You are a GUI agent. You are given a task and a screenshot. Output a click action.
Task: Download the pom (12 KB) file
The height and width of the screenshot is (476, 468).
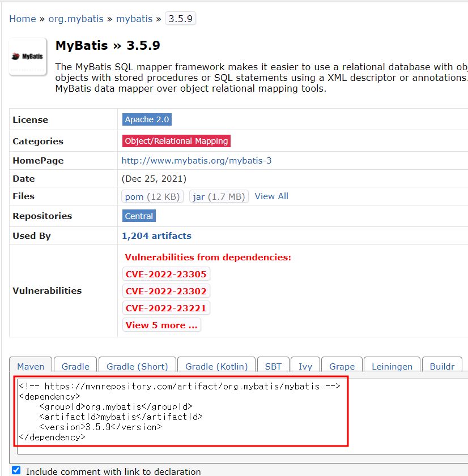pyautogui.click(x=152, y=196)
